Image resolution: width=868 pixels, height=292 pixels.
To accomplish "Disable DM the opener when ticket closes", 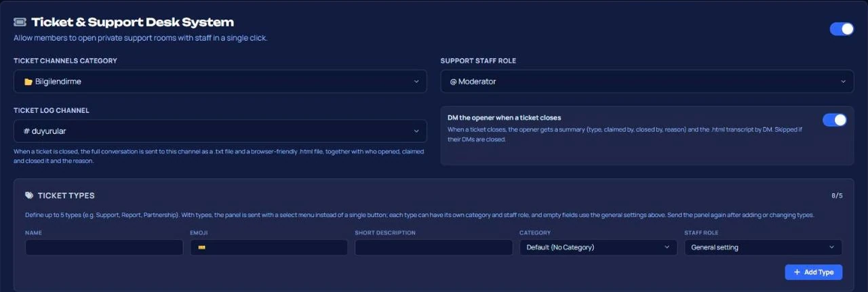I will [835, 120].
